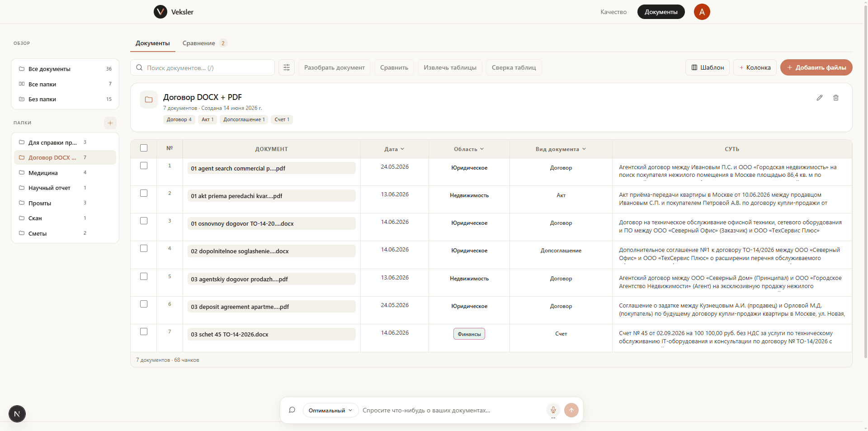Expand the Вид документа column filter
The height and width of the screenshot is (431, 868).
click(561, 149)
